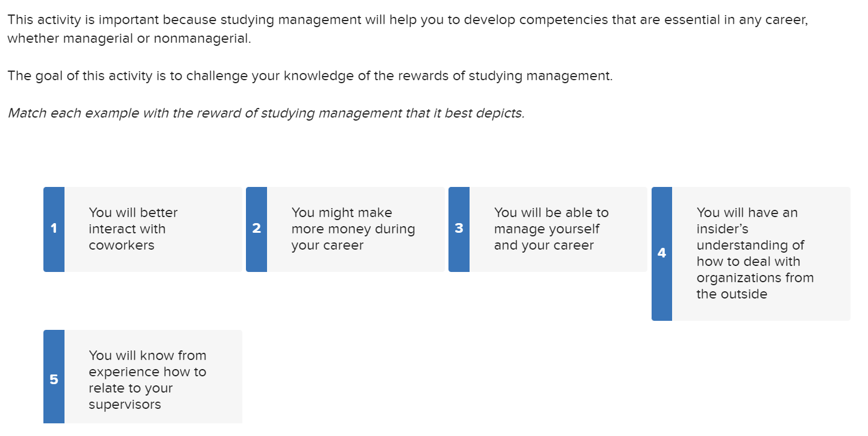
Task: Click the blue number 2 marker
Action: (256, 229)
